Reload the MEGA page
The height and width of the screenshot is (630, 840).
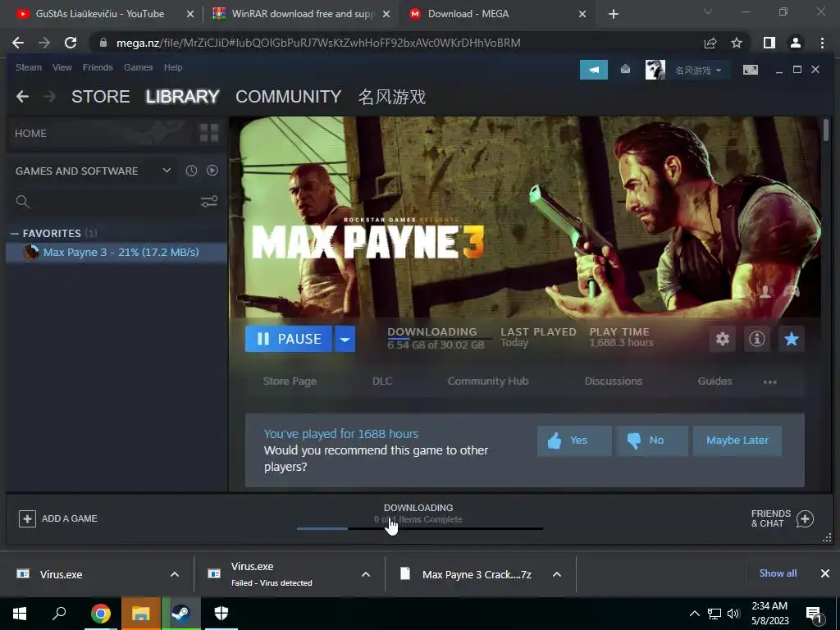coord(71,43)
